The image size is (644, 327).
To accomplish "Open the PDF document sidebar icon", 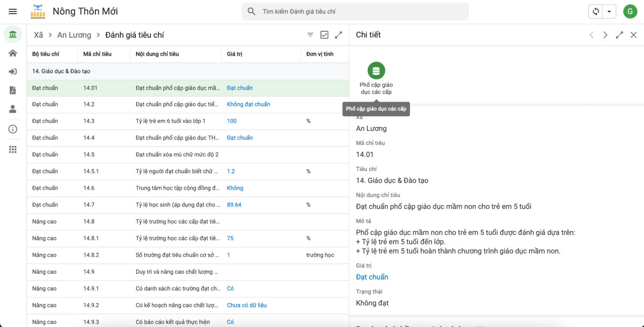I will (x=13, y=91).
